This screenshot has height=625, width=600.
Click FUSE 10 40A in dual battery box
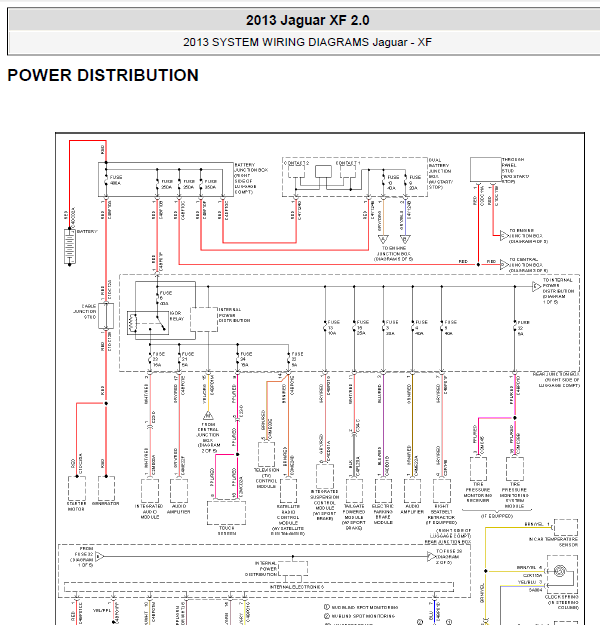click(x=393, y=183)
